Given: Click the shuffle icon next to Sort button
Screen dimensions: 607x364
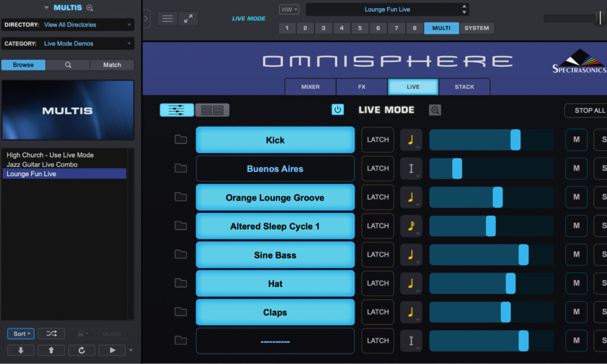Looking at the screenshot, I should [51, 333].
